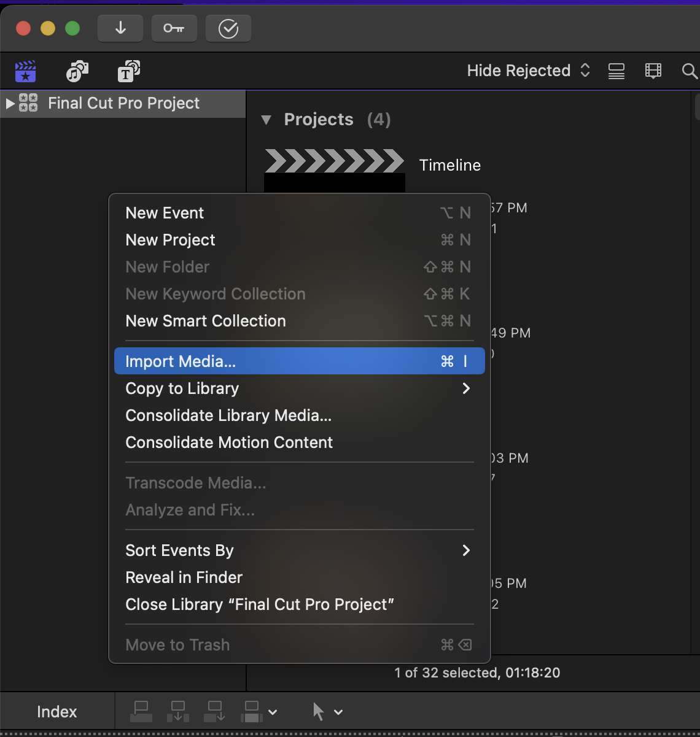
Task: Choose the Select arrow tool
Action: [319, 712]
